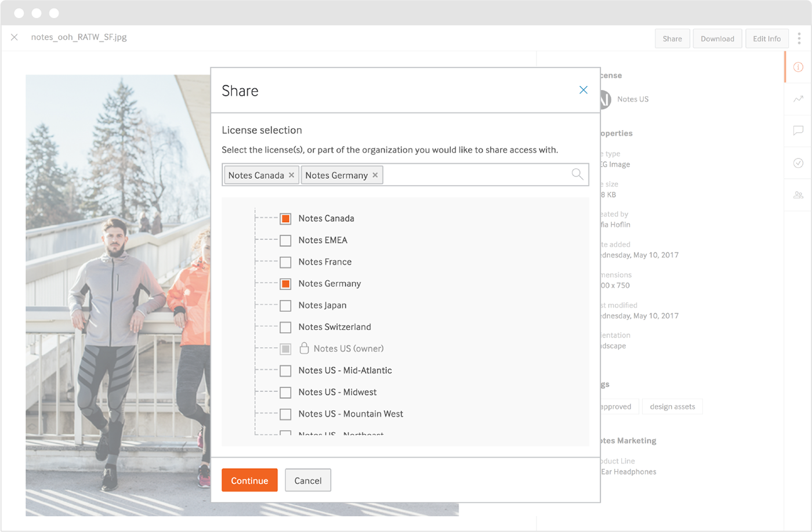Check the Notes France checkbox

point(285,262)
